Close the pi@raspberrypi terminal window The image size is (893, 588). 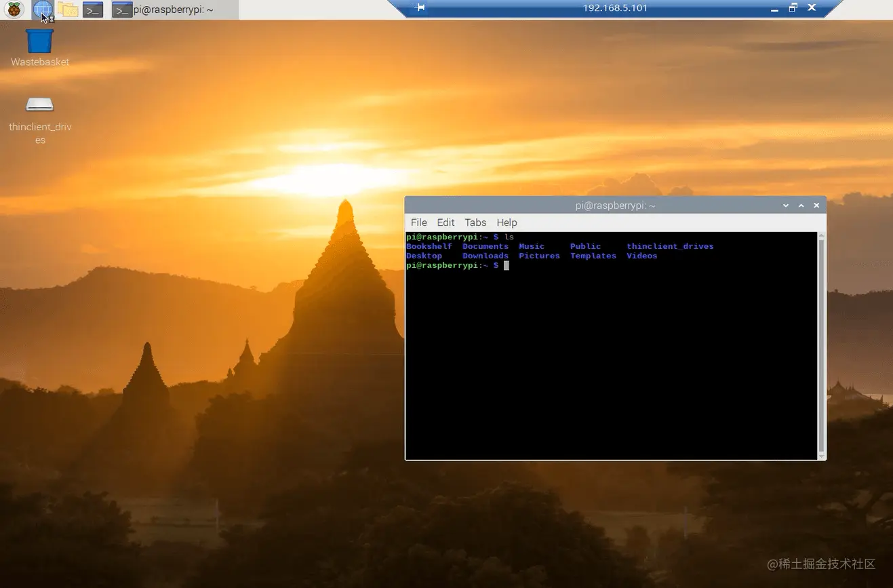[816, 205]
